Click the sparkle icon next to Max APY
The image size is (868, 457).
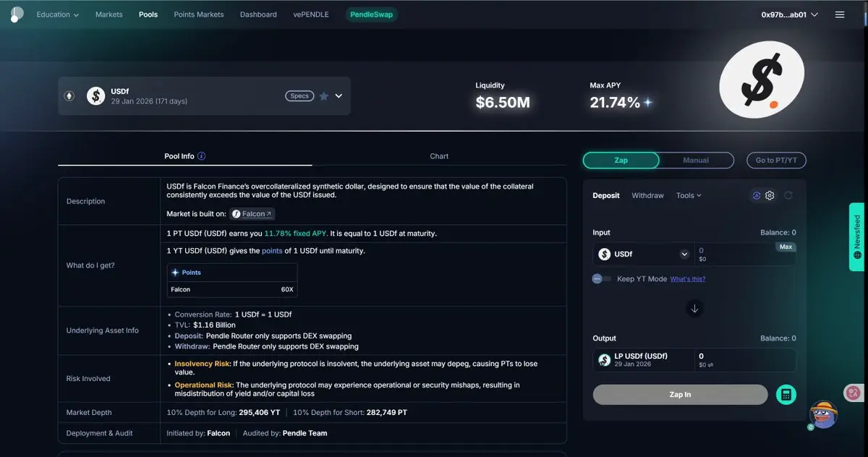[x=648, y=103]
